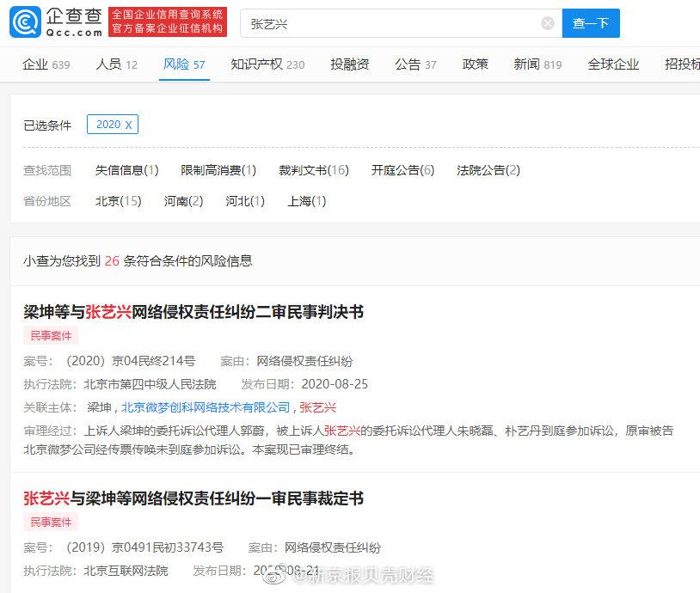Click 张艺兴 in the 关联主体 row

(317, 407)
